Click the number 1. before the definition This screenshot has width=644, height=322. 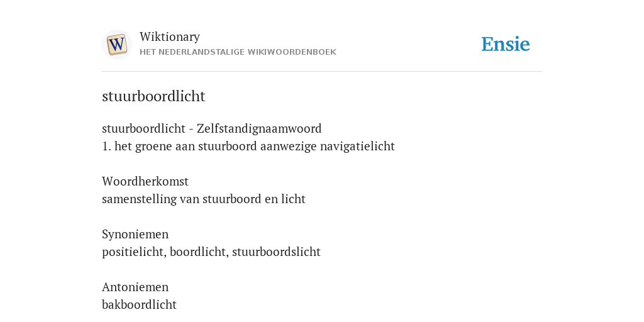point(106,146)
